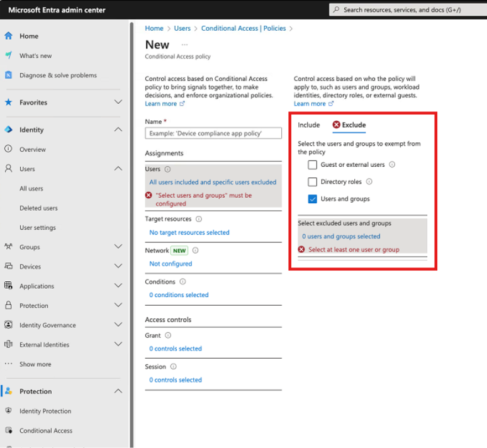Viewport: 487px width, 448px height.
Task: Click the info icon next to Directory roles
Action: [x=369, y=182]
